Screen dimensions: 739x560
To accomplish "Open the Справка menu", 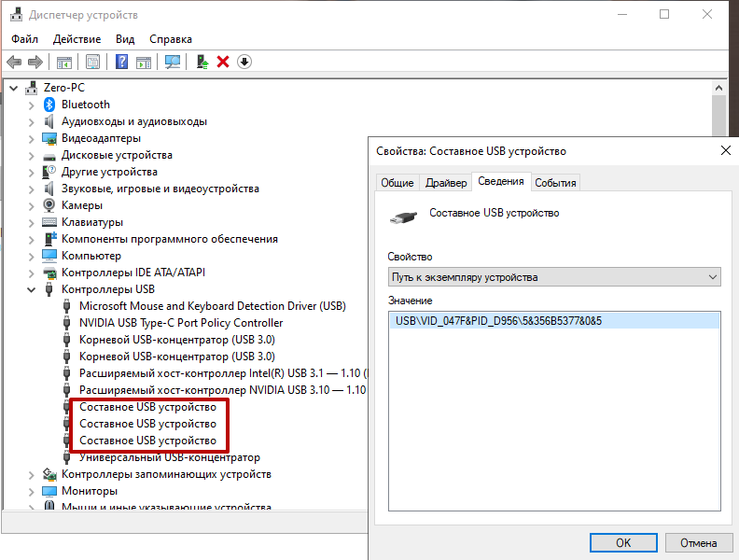I will tap(171, 39).
